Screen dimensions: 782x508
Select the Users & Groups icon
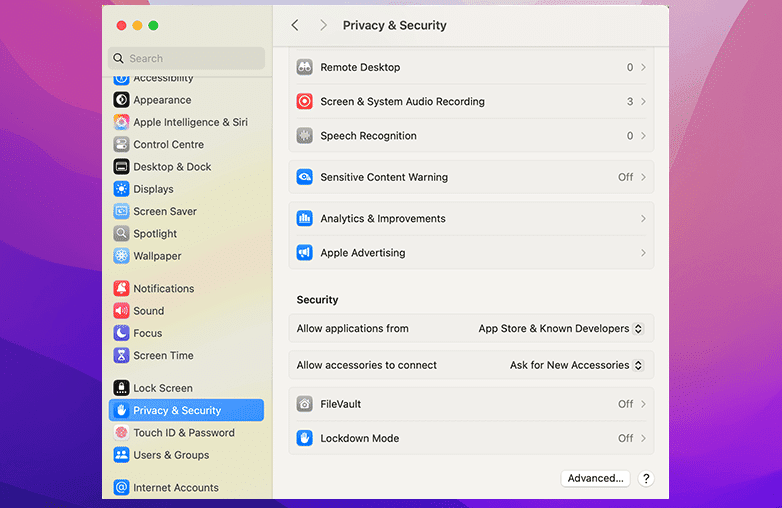coord(121,455)
